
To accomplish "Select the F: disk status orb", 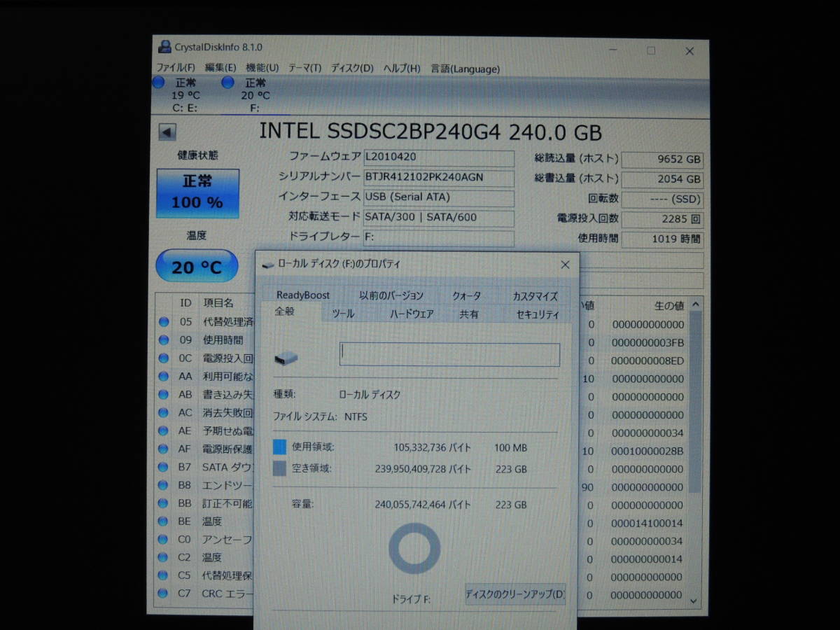I will tap(227, 83).
